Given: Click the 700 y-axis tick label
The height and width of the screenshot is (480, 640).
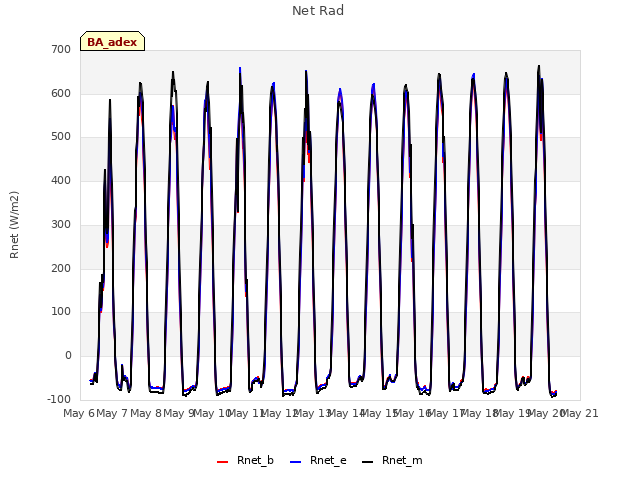Looking at the screenshot, I should click(x=61, y=49).
